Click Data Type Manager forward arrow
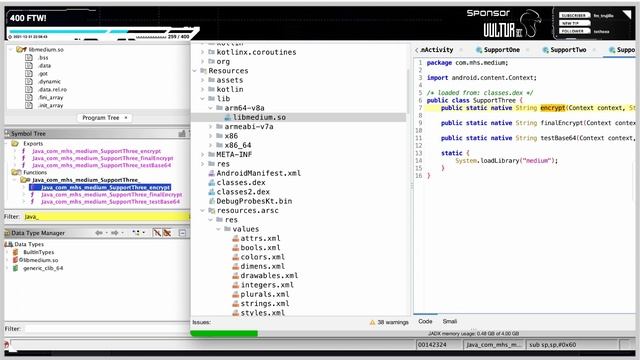Image resolution: width=640 pixels, height=360 pixels. pos(114,233)
